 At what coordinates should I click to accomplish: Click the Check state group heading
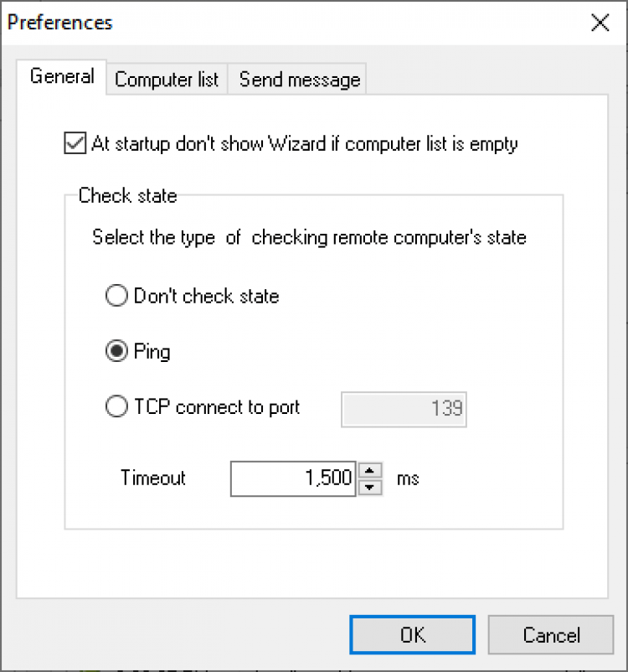click(127, 196)
